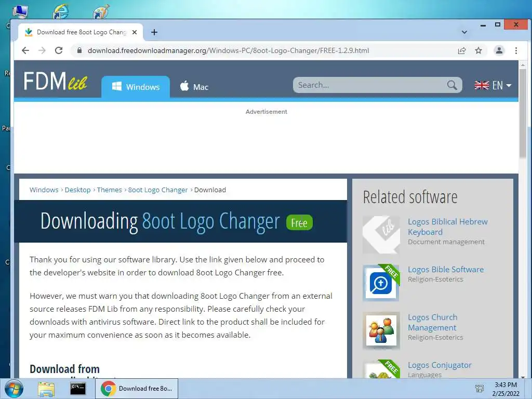Reload the page with refresh icon
Viewport: 532px width, 399px height.
[59, 50]
